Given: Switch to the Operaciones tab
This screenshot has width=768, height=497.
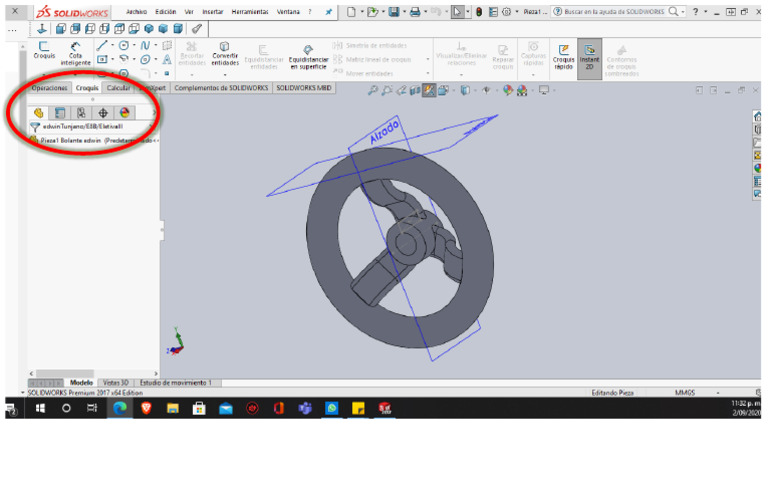Looking at the screenshot, I should [x=49, y=88].
